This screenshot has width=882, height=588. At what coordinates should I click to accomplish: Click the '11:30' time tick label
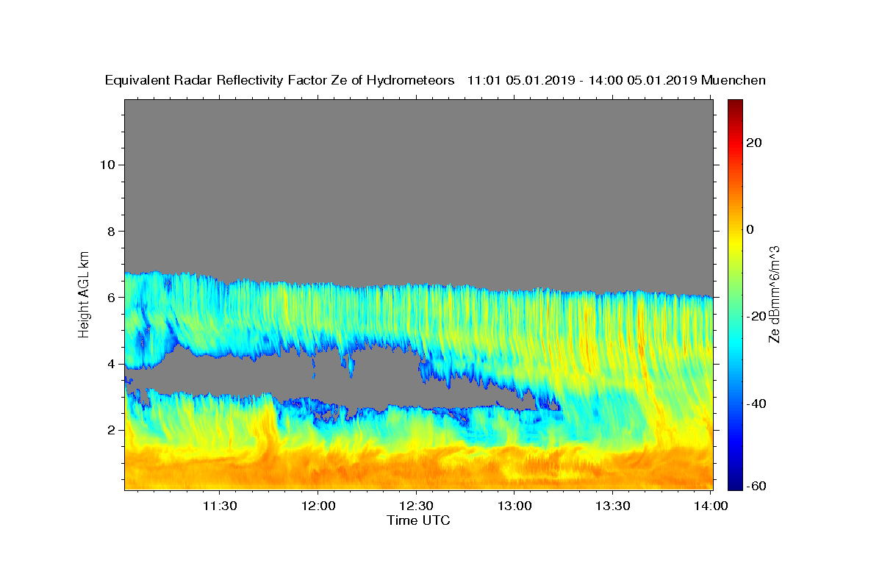(220, 506)
